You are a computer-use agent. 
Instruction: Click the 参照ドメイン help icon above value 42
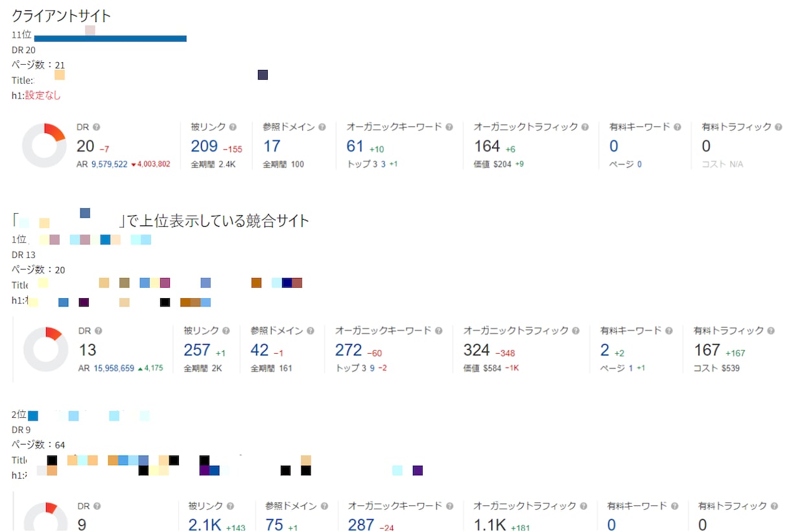pos(311,331)
